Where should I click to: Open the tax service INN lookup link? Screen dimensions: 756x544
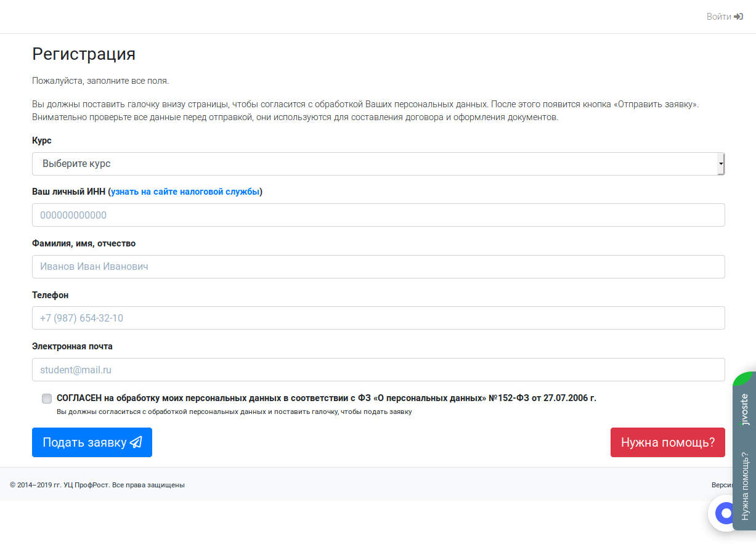pyautogui.click(x=185, y=192)
